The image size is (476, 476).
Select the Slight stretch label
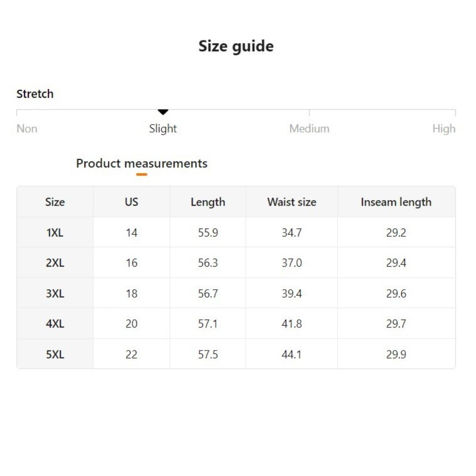pyautogui.click(x=163, y=129)
